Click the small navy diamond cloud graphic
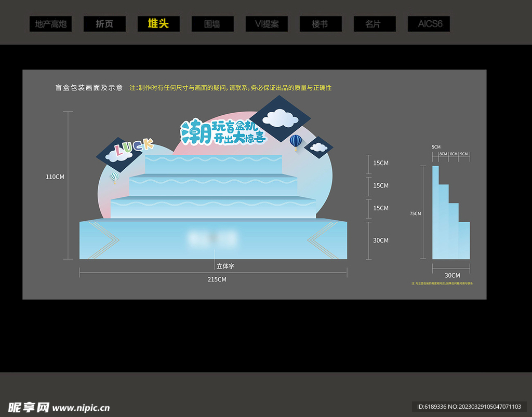The width and height of the screenshot is (532, 417). point(318,147)
